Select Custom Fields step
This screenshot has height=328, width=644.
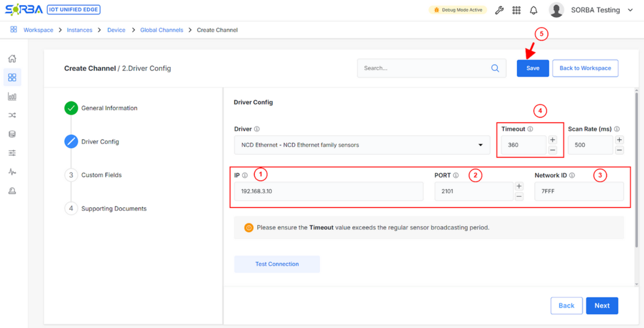pos(101,175)
